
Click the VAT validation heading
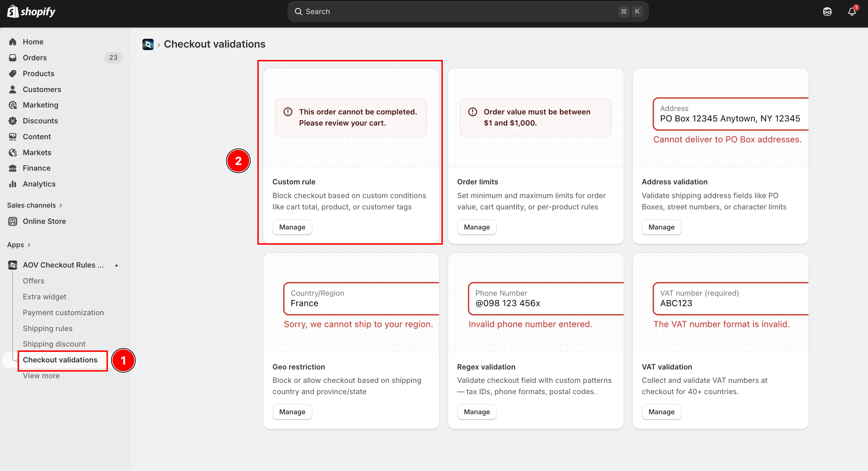coord(667,367)
